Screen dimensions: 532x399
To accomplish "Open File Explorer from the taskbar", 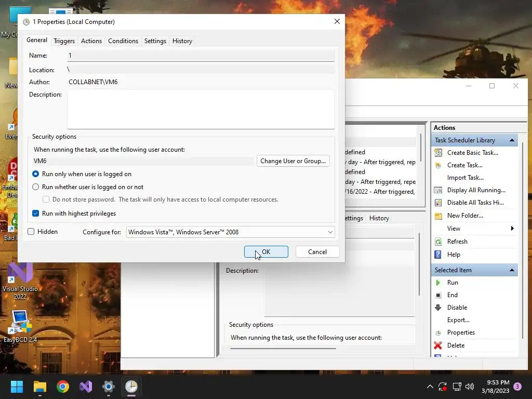I will [39, 387].
